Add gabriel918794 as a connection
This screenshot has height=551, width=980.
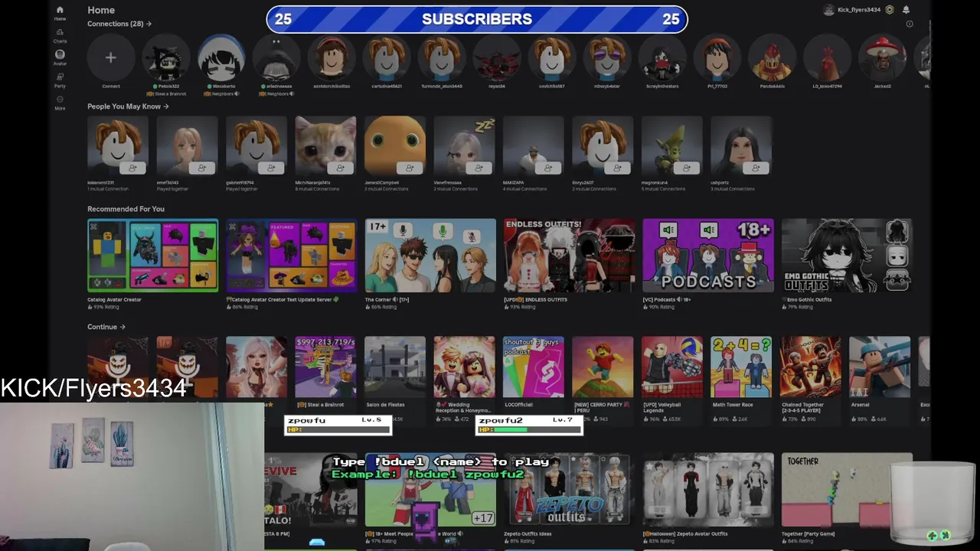coord(271,168)
